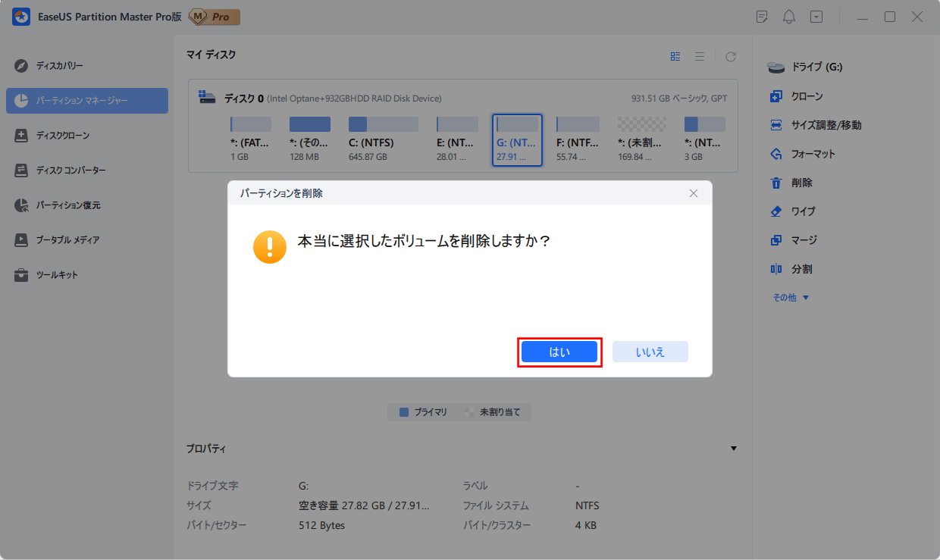Switch to the grid view toggle
The image size is (940, 560).
point(675,56)
